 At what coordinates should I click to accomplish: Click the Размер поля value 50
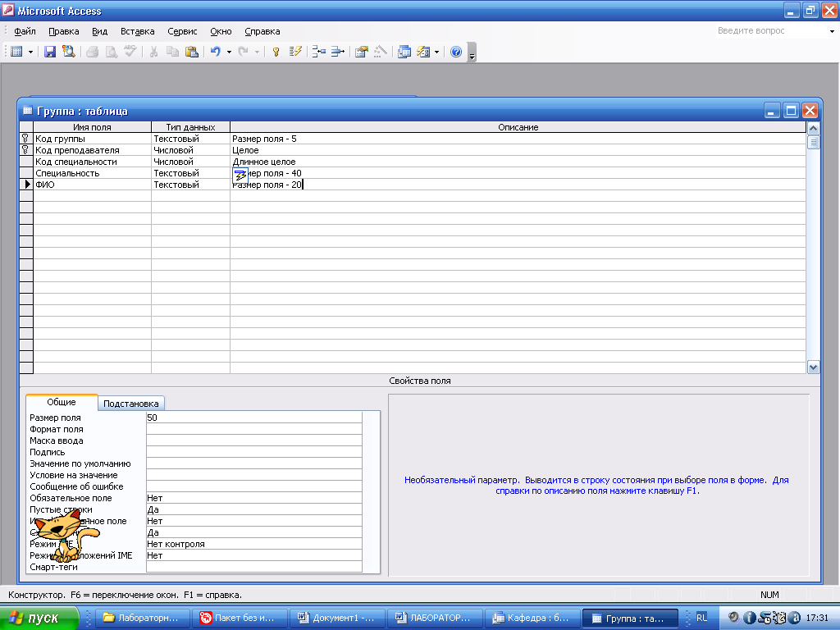[x=254, y=418]
